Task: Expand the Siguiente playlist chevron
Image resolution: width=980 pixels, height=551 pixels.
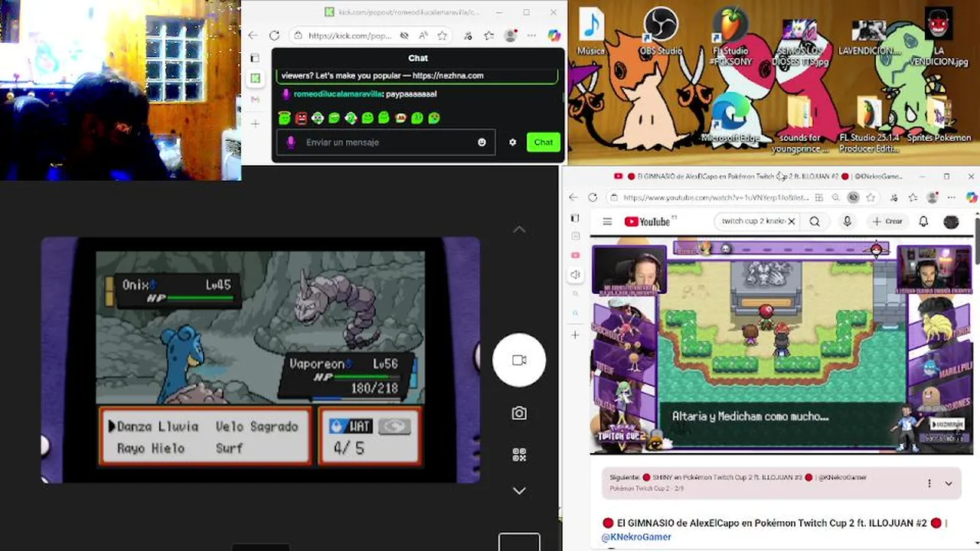Action: (x=948, y=484)
